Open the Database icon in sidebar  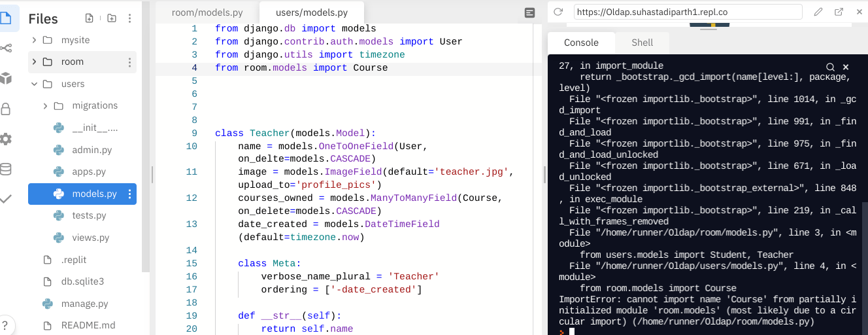tap(5, 169)
